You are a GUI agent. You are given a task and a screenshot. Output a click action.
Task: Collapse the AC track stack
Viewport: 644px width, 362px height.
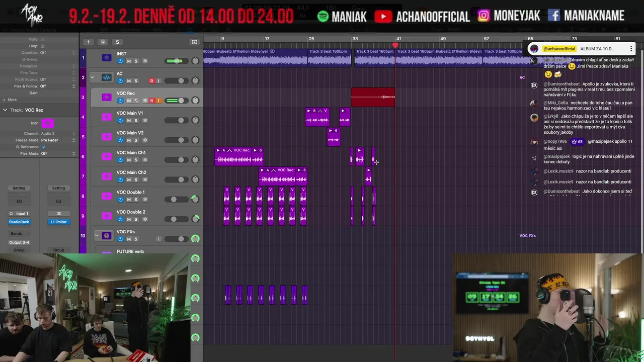tap(92, 77)
